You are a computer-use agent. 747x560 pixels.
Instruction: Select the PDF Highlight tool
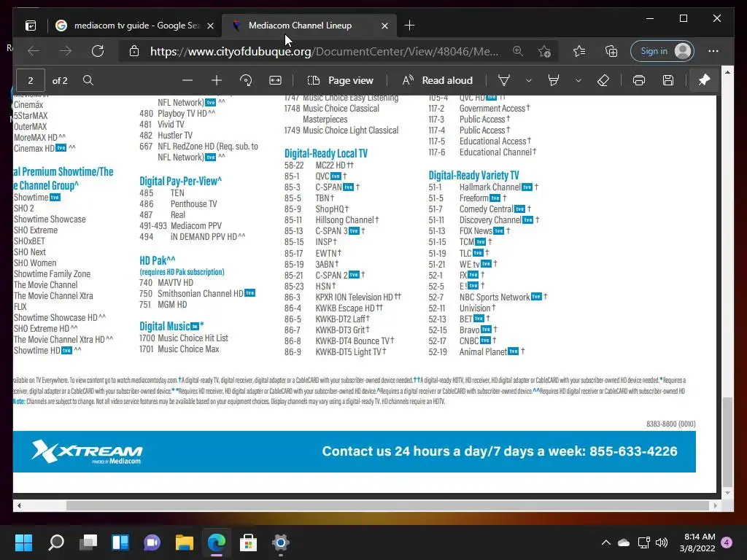[554, 80]
